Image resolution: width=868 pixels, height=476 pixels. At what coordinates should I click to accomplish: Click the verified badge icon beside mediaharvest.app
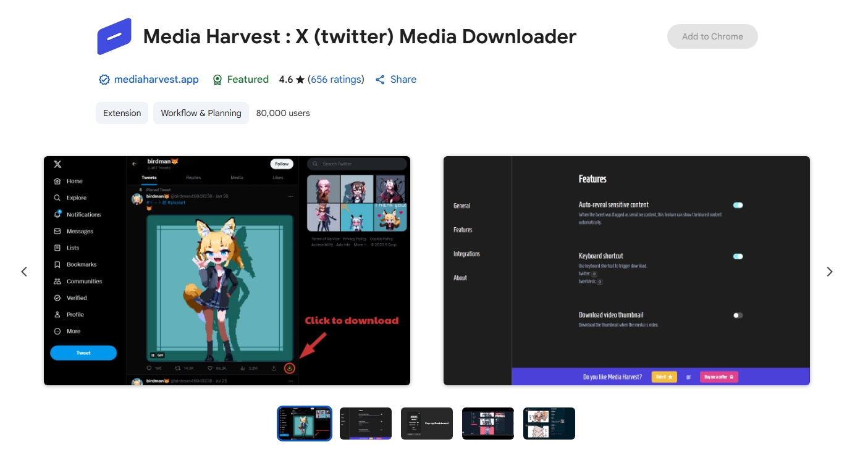click(x=104, y=80)
